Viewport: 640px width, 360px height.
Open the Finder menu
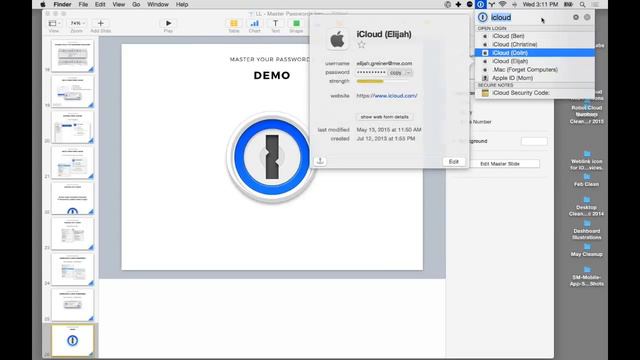pos(62,4)
